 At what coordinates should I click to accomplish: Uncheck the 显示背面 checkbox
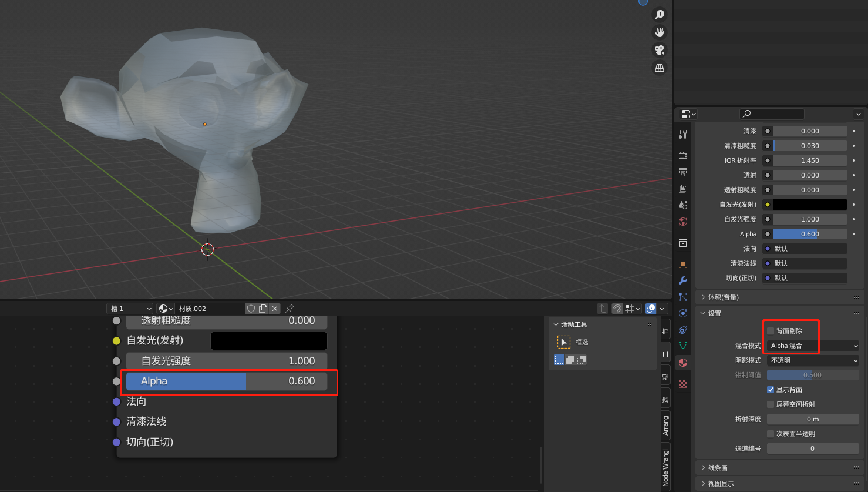pos(771,390)
